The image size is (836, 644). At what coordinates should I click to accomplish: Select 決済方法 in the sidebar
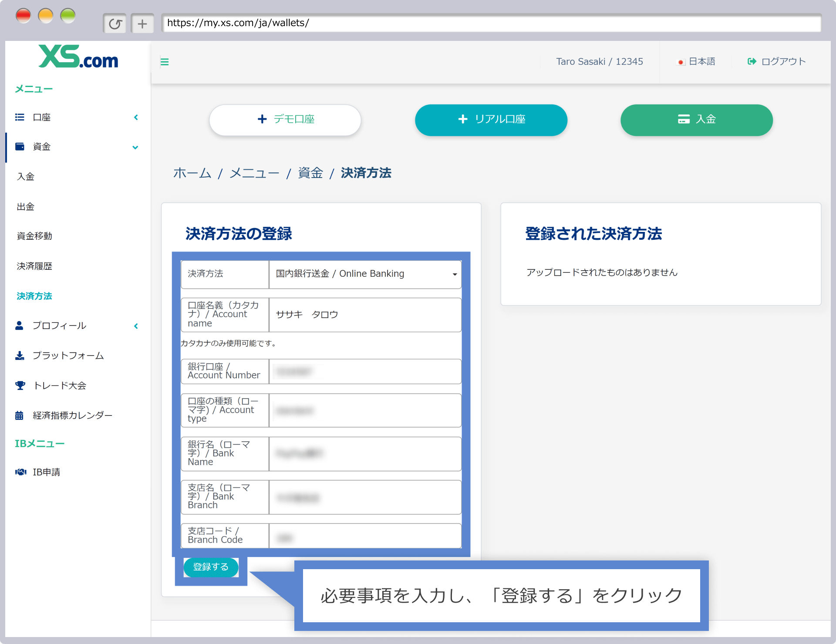[34, 296]
